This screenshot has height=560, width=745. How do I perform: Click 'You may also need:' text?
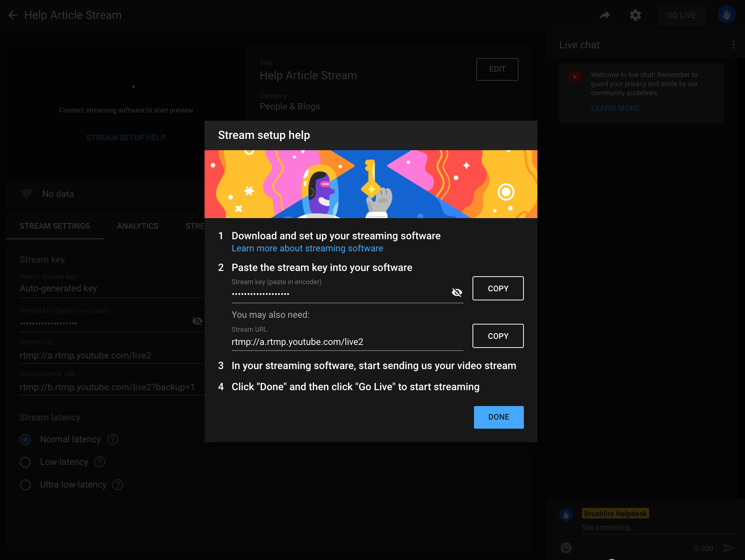pyautogui.click(x=270, y=315)
